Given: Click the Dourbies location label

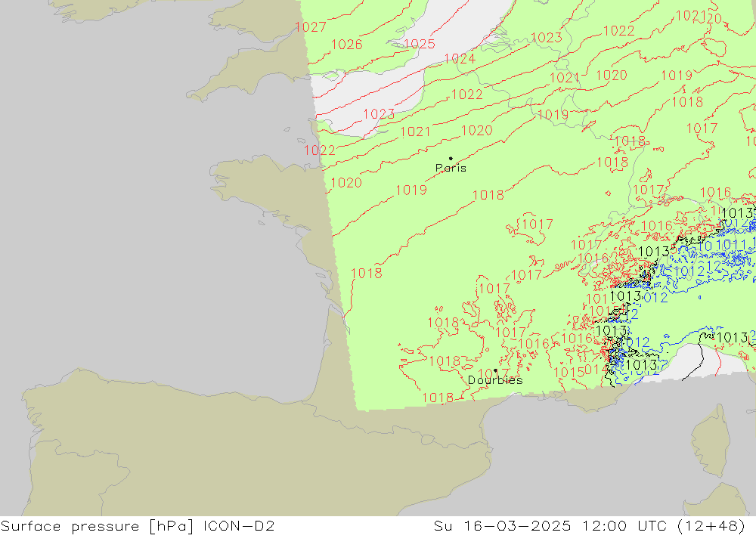Looking at the screenshot, I should pos(495,380).
